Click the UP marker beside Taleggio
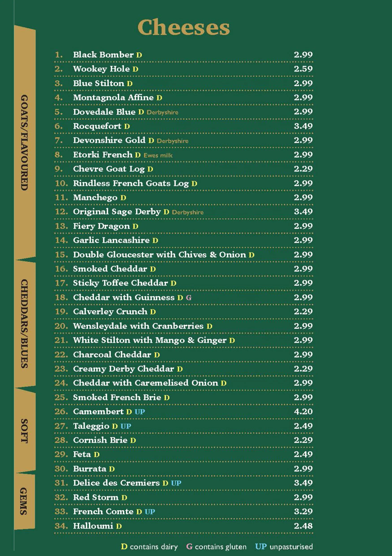Screen dimensions: 392x556 (x=126, y=426)
